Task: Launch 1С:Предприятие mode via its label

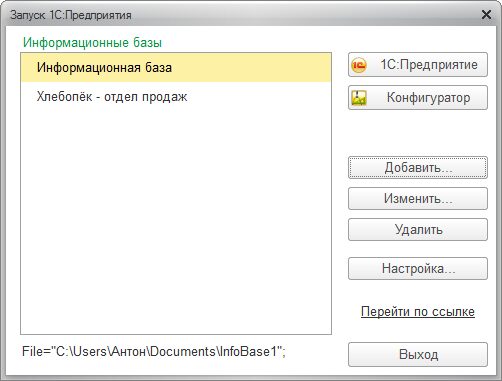Action: (429, 65)
